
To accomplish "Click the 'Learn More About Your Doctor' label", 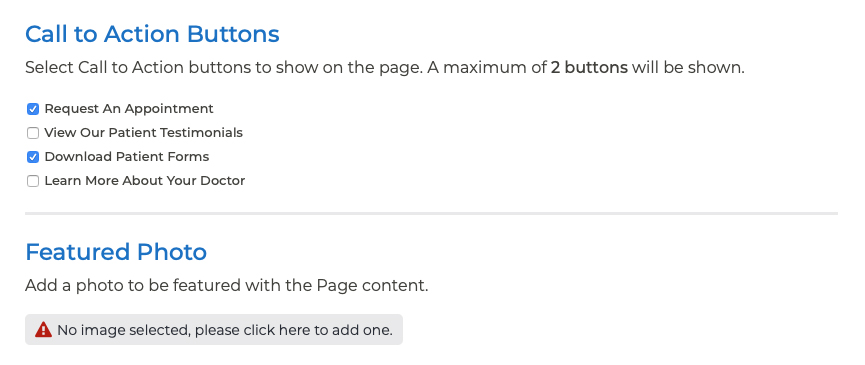I will pos(145,180).
